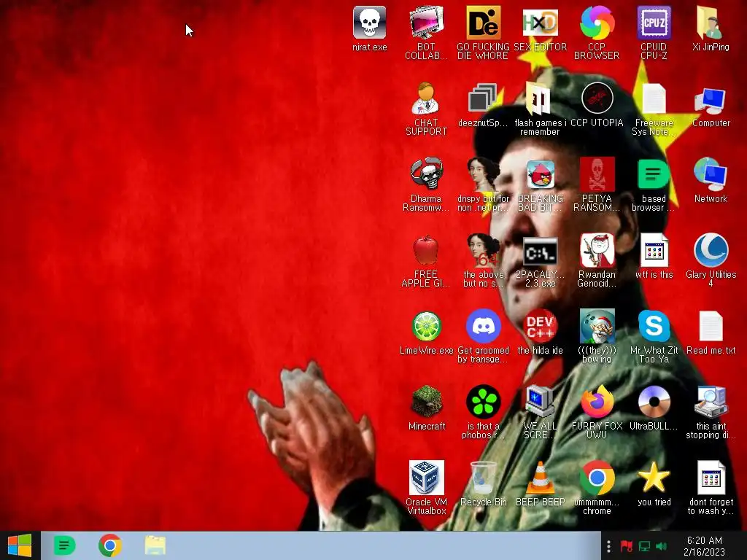This screenshot has height=560, width=747.
Task: Open the you tried star icon
Action: (x=654, y=478)
